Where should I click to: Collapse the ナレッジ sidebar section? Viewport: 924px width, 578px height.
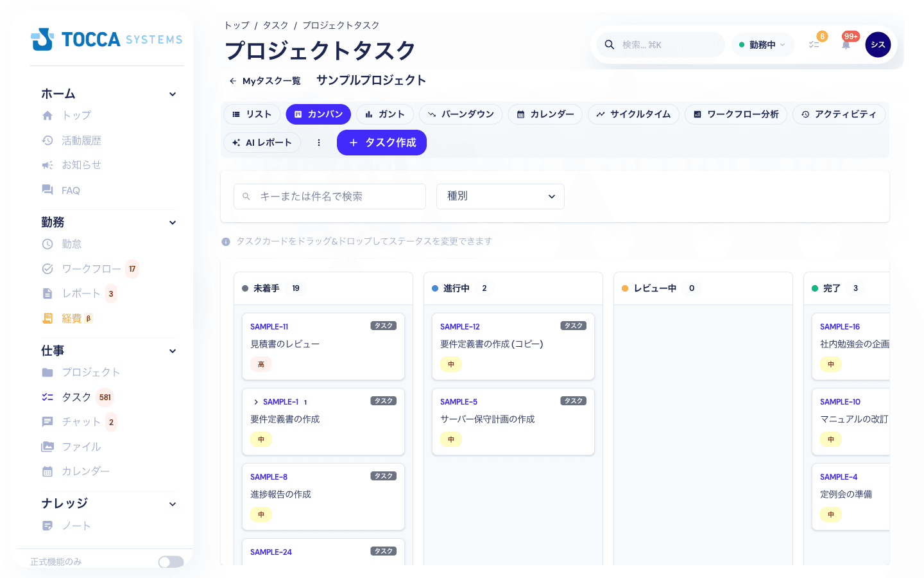[x=173, y=504]
